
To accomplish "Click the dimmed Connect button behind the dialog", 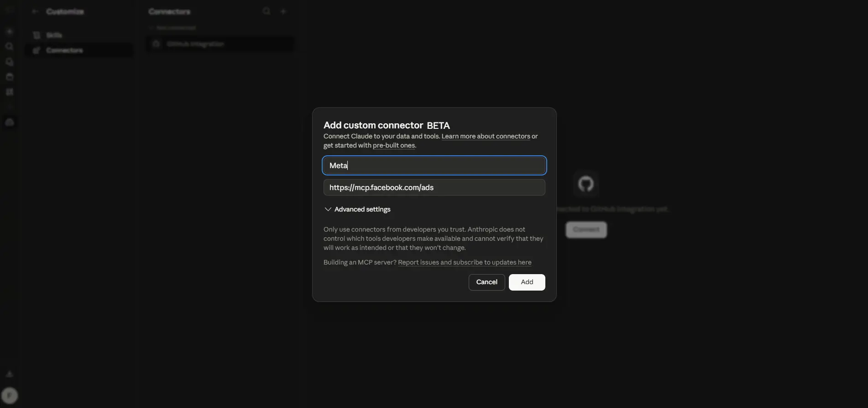I will (x=586, y=229).
